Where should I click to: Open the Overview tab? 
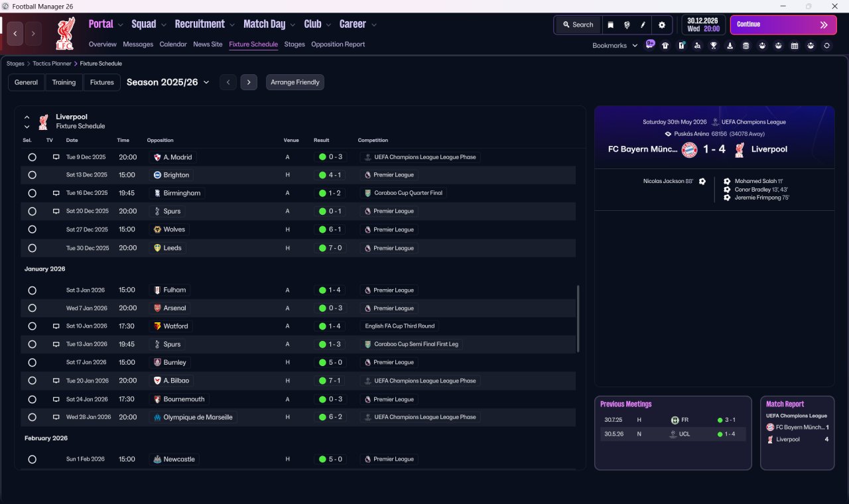[103, 44]
